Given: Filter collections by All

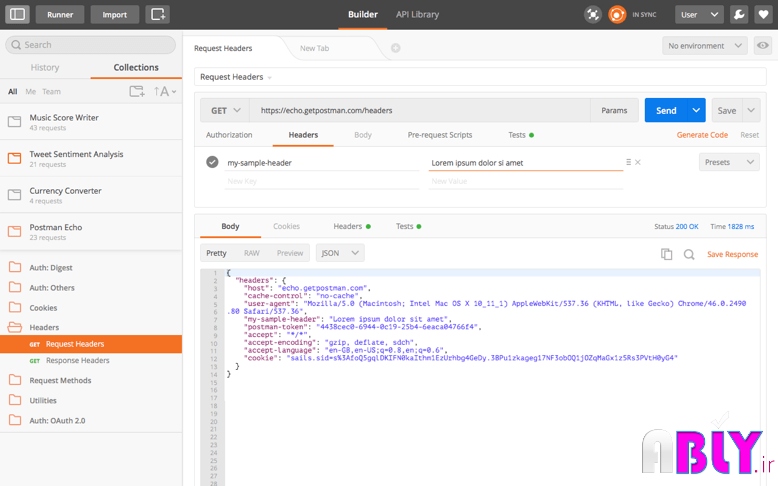Looking at the screenshot, I should (x=12, y=91).
